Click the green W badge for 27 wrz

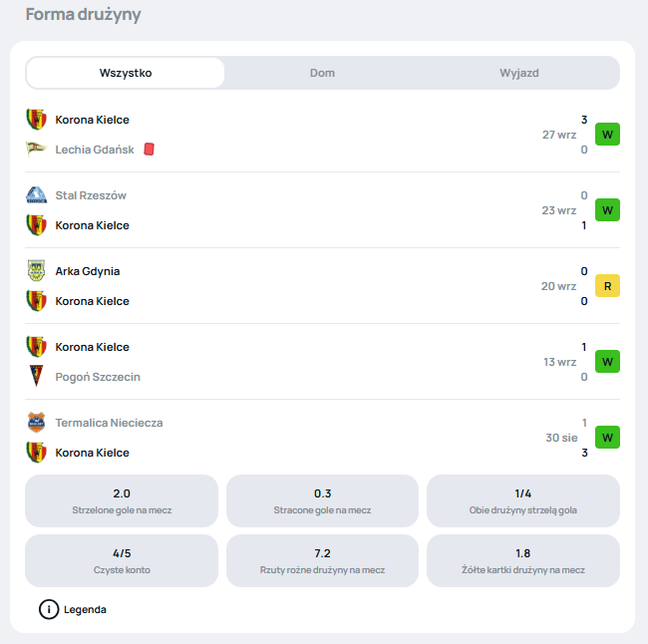[607, 135]
